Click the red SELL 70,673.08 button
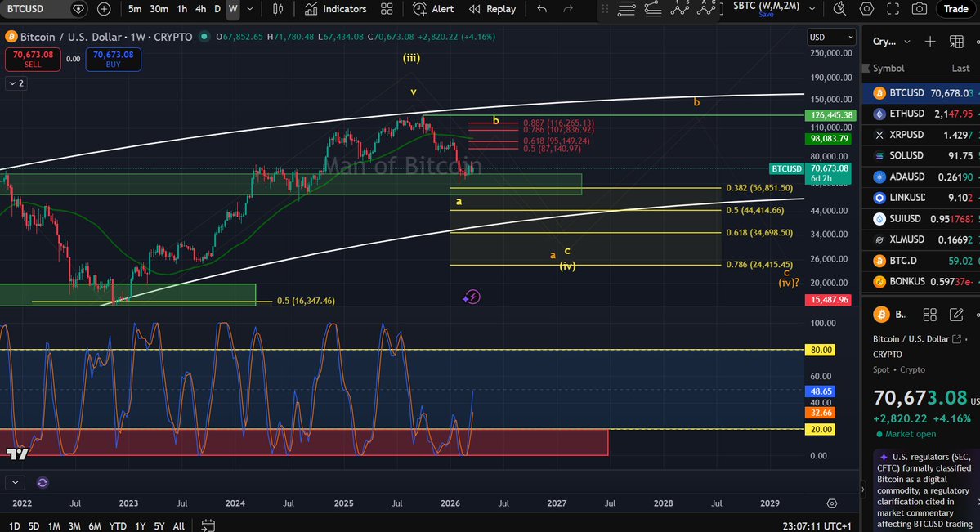 coord(33,60)
